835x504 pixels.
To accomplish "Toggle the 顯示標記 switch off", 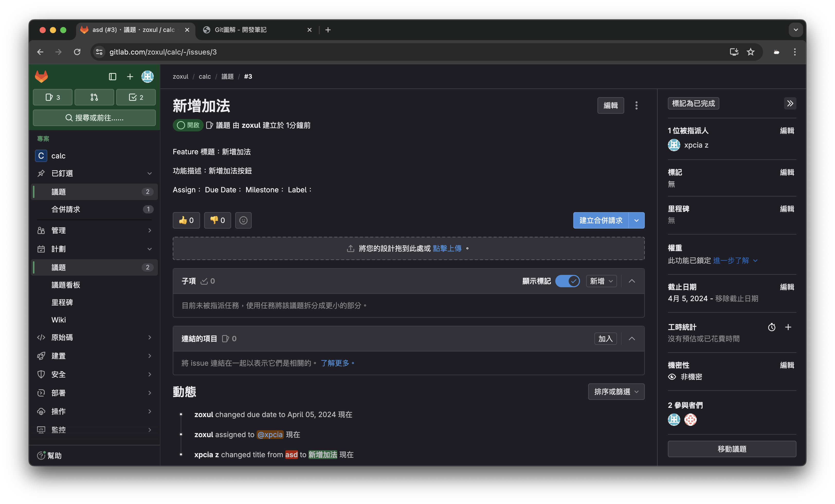I will pyautogui.click(x=567, y=281).
